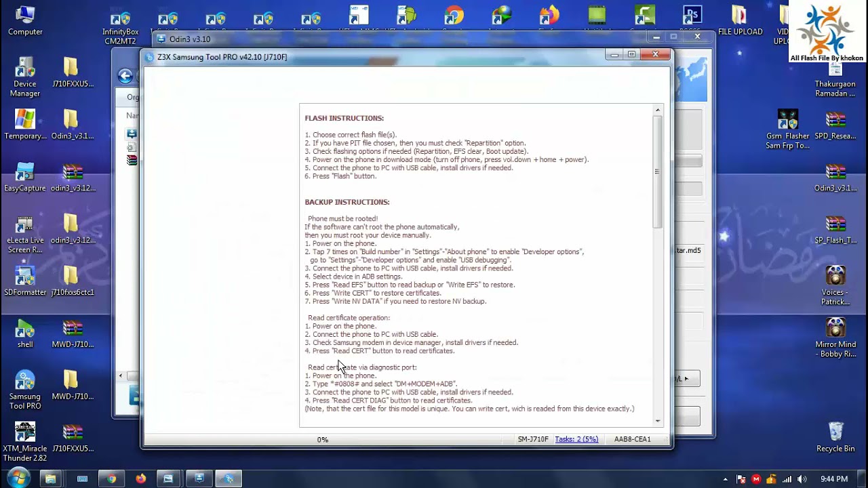The height and width of the screenshot is (488, 868).
Task: Open the SP_Flash_T archive icon
Action: point(835,230)
